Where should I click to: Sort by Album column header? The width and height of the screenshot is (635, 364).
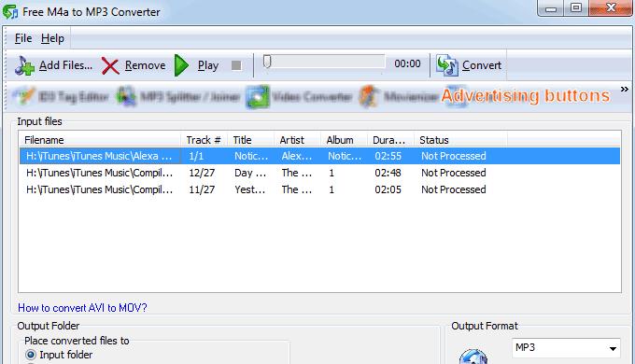click(345, 140)
